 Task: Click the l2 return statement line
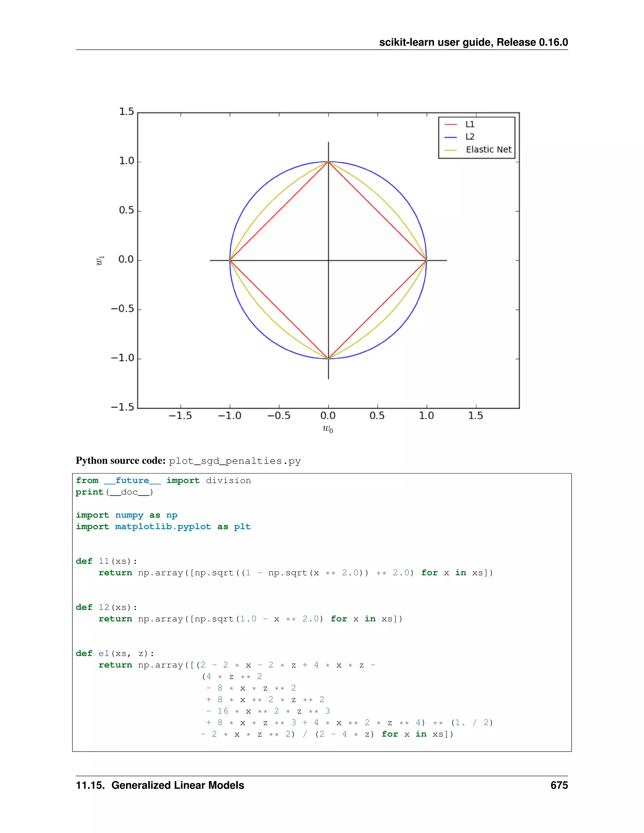[251, 619]
